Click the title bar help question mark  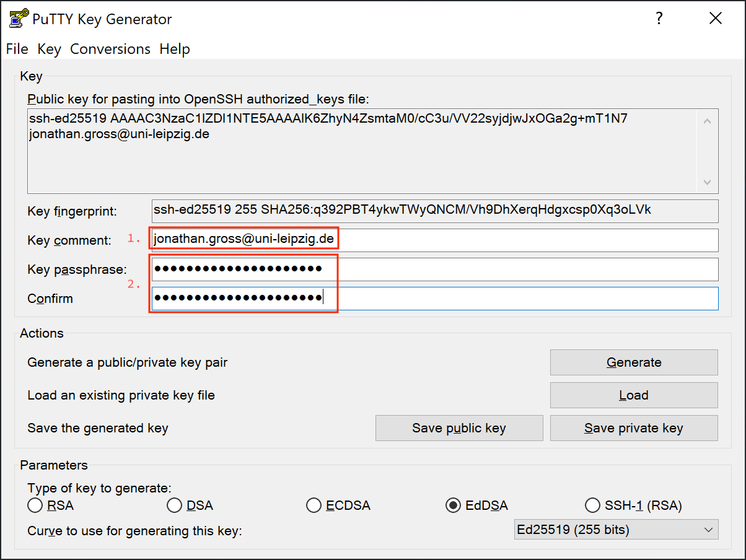(x=660, y=19)
